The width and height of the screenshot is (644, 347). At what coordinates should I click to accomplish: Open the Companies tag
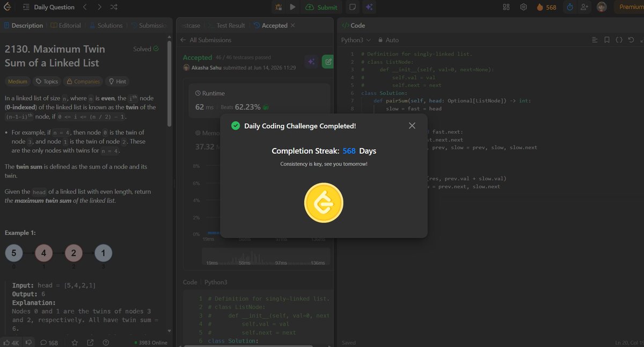tap(82, 82)
